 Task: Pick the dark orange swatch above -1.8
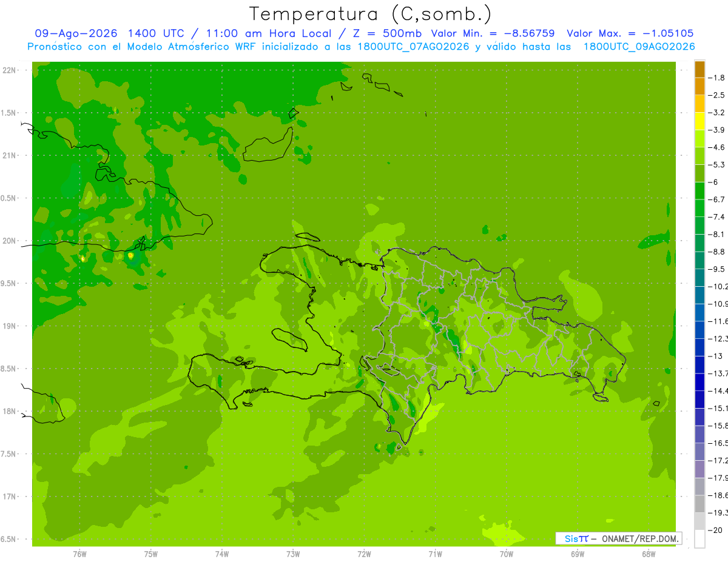(699, 69)
